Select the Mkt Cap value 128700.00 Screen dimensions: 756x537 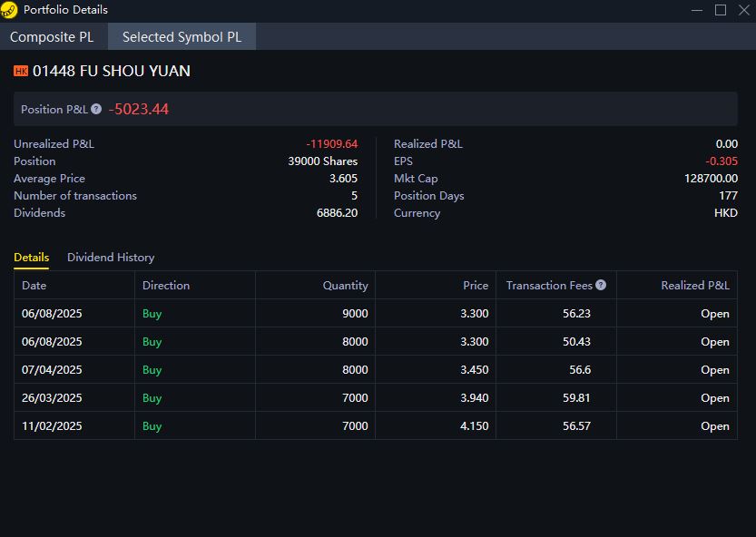(x=711, y=179)
